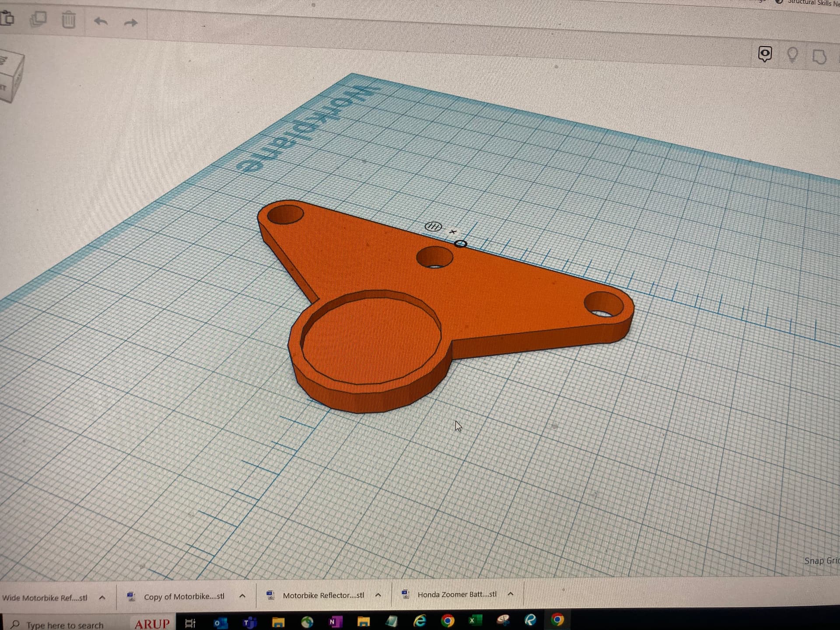Image resolution: width=840 pixels, height=630 pixels.
Task: Click the Group shapes icon
Action: pyautogui.click(x=819, y=57)
